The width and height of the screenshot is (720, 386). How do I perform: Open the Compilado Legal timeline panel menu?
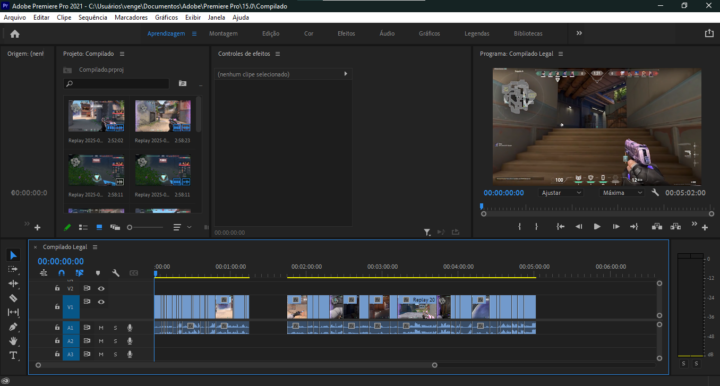pyautogui.click(x=95, y=247)
